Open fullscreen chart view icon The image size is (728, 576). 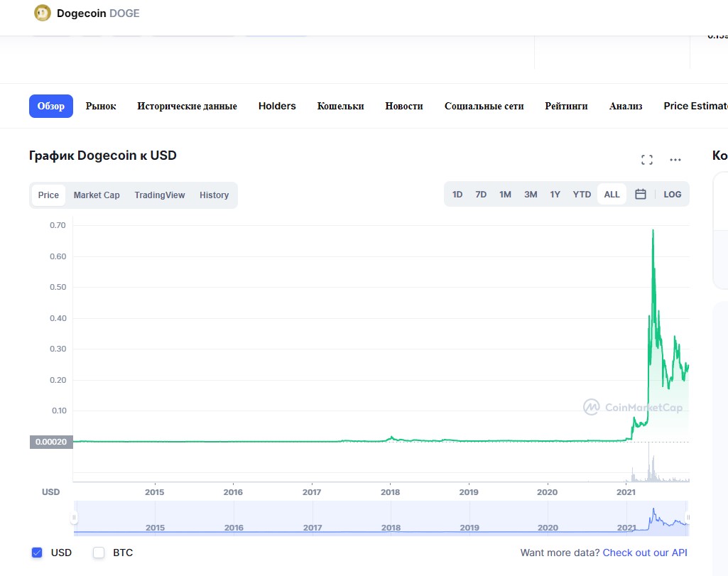(647, 160)
